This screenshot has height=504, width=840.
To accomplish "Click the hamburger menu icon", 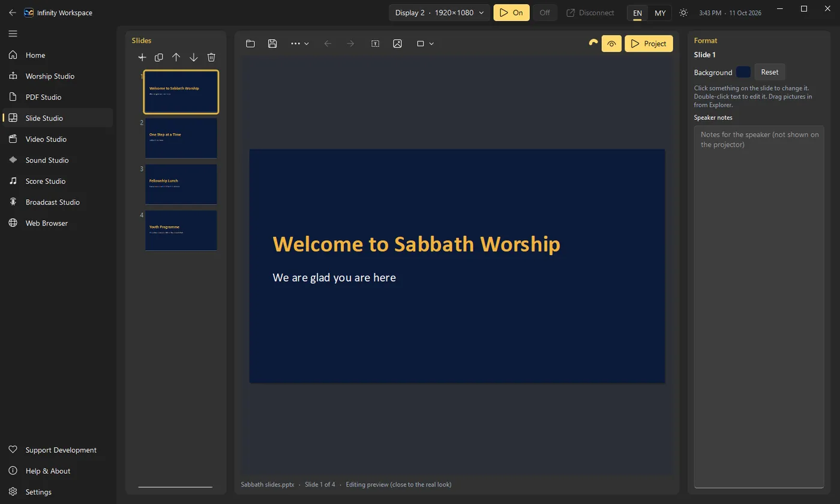I will [x=13, y=34].
